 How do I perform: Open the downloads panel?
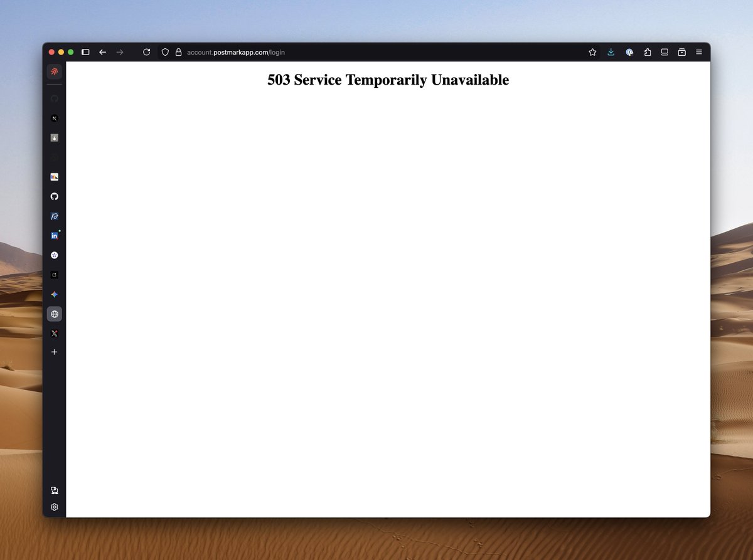(611, 53)
